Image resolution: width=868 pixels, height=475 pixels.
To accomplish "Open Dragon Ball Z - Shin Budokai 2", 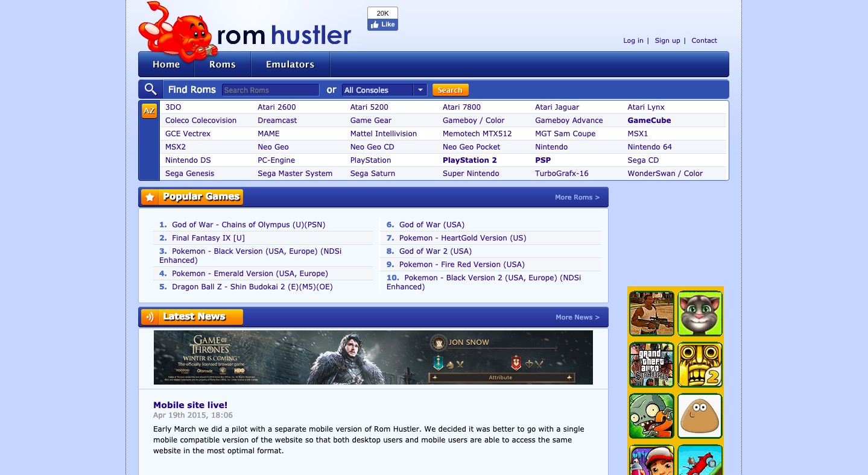I will (x=252, y=287).
